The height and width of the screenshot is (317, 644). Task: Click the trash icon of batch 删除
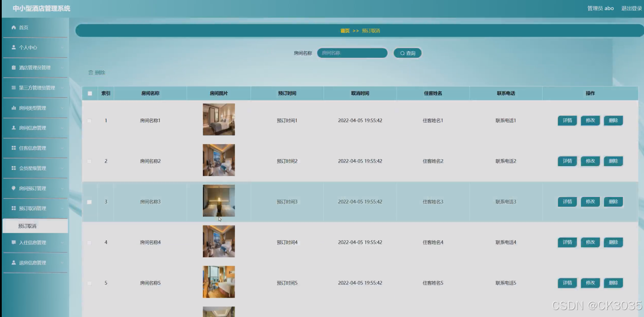click(91, 72)
